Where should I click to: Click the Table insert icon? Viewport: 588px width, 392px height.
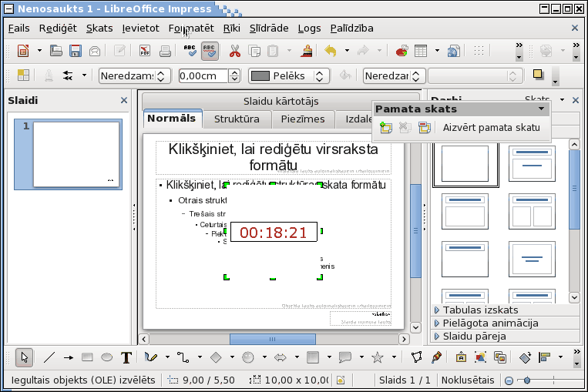[x=421, y=51]
